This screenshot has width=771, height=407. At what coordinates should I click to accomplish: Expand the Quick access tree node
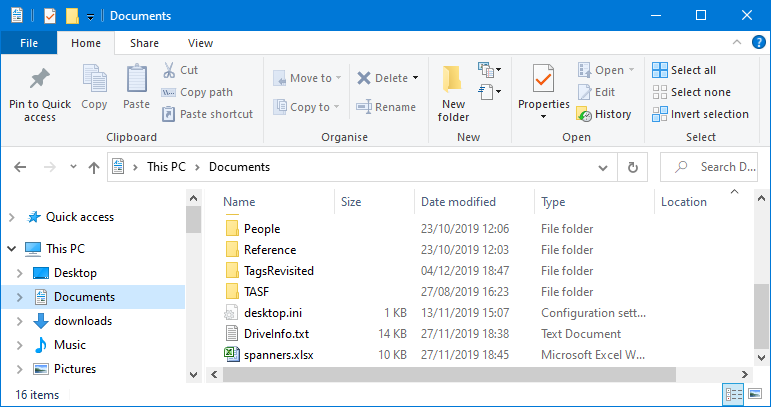[x=12, y=217]
